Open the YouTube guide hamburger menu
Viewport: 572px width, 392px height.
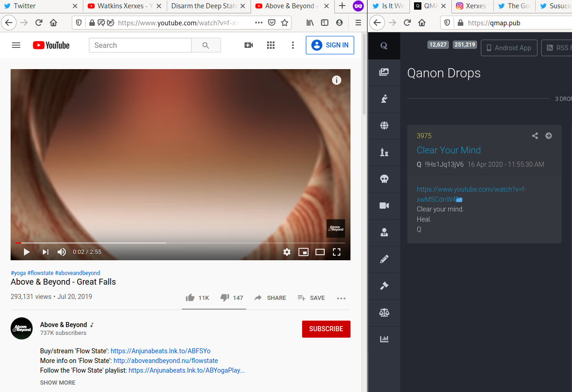click(16, 45)
